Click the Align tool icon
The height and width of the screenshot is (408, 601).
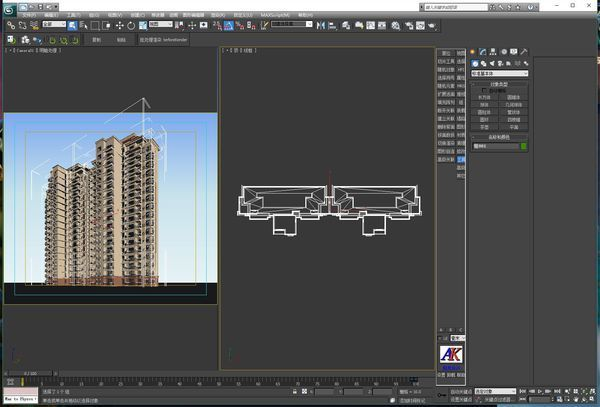(333, 26)
